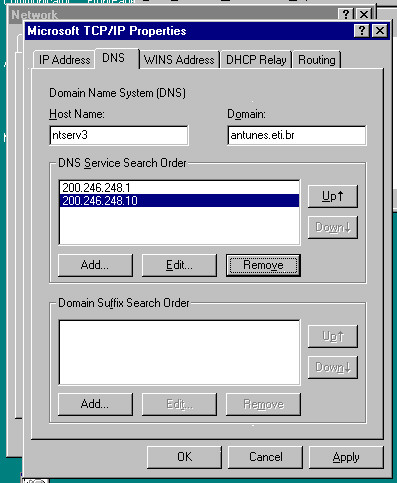Click Down button in Domain Suffix section
397x483 pixels.
[333, 367]
